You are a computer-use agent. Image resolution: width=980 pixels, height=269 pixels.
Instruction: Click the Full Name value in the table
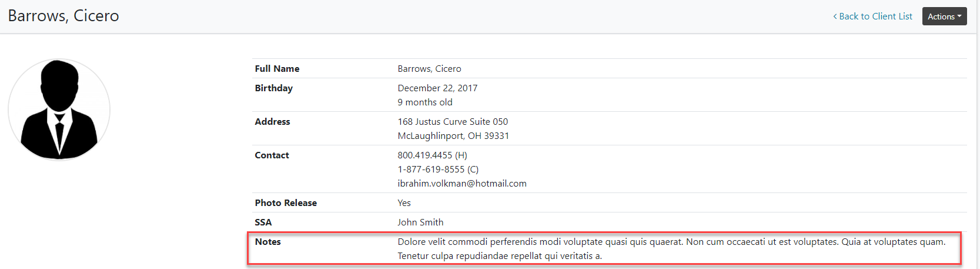[x=429, y=69]
